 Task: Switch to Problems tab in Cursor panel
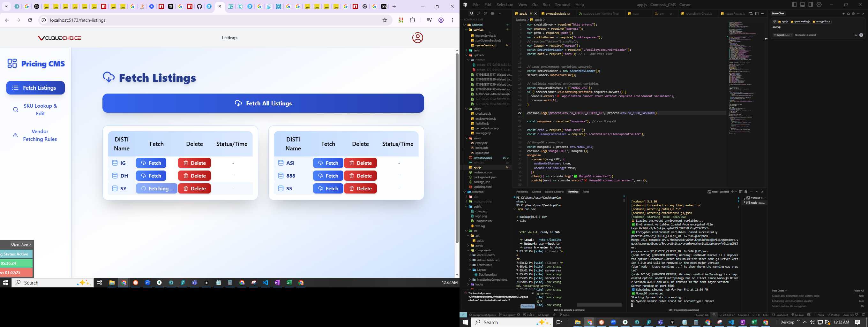pyautogui.click(x=522, y=192)
